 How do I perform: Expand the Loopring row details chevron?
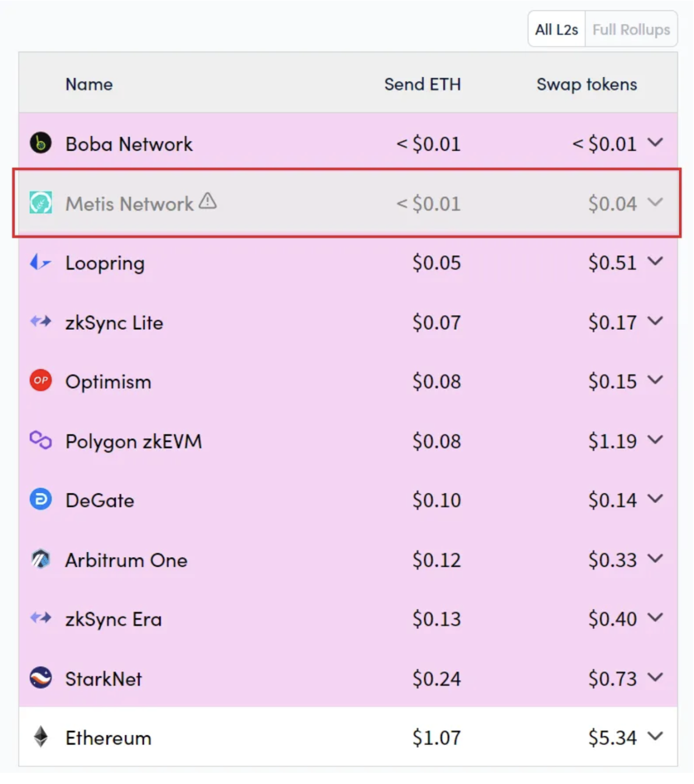click(655, 261)
